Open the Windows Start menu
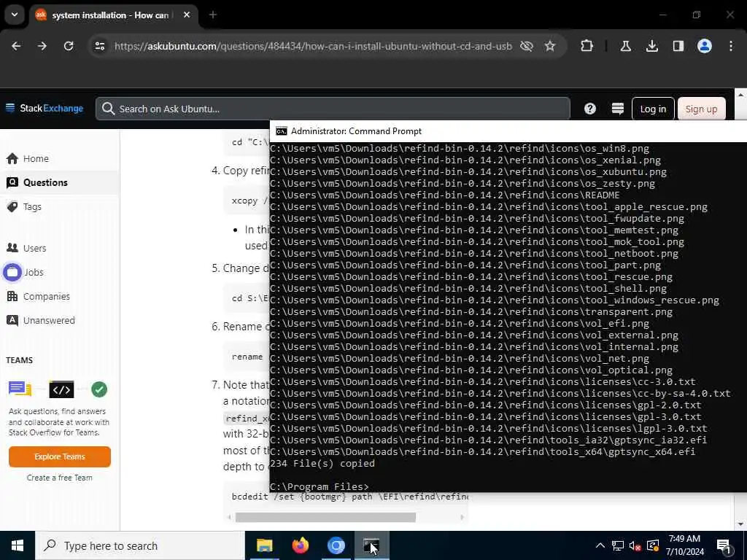Viewport: 747px width, 560px height. [18, 545]
